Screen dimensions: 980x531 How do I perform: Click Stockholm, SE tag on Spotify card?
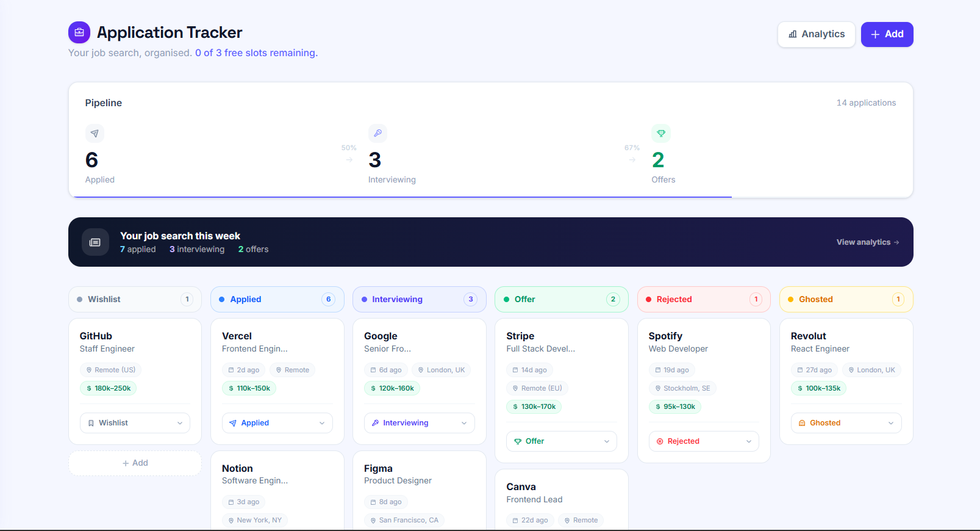(682, 388)
